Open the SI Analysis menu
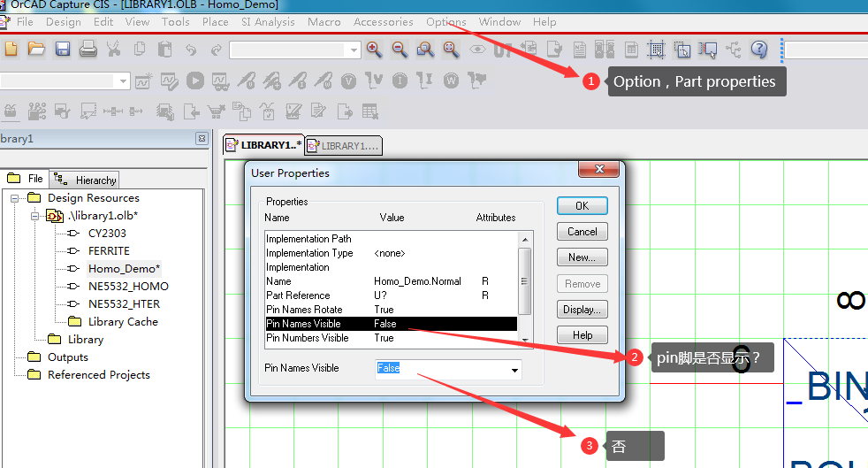Screen dimensions: 868x468 tap(268, 21)
